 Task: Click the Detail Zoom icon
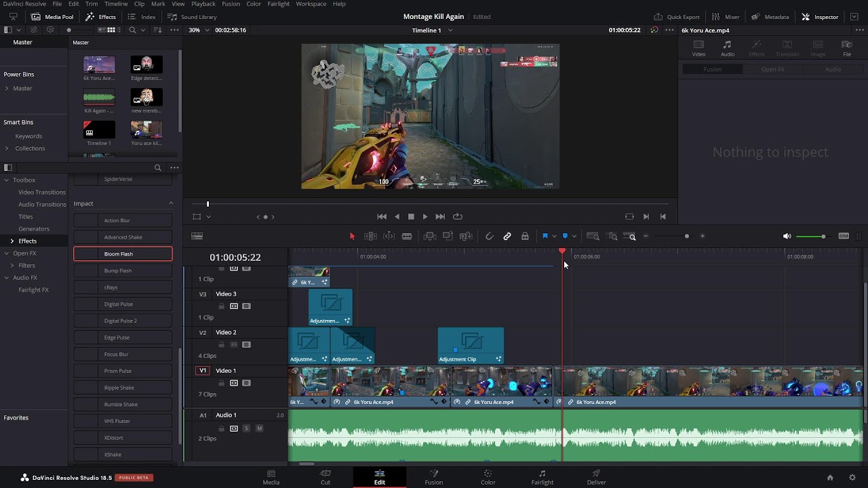click(613, 236)
